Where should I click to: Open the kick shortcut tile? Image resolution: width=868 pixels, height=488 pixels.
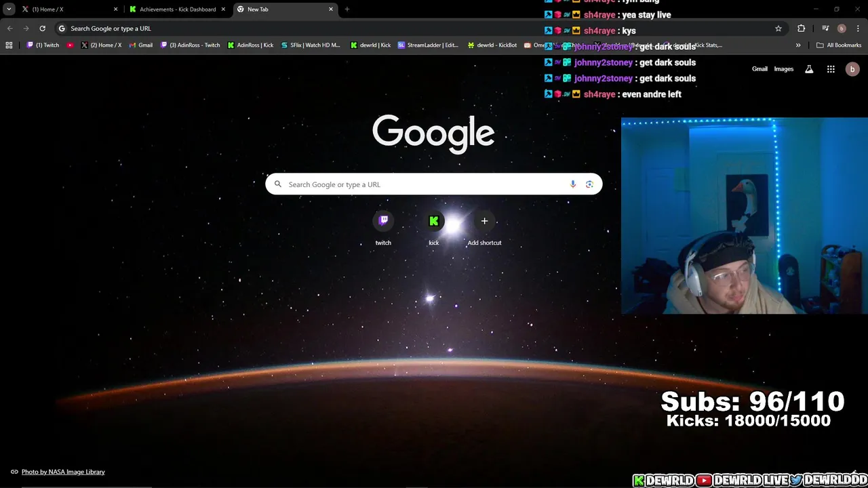point(434,229)
